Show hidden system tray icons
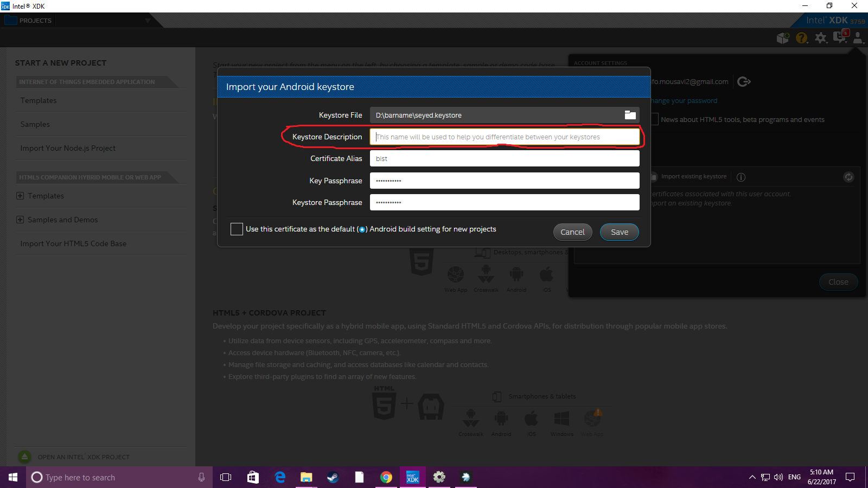868x488 pixels. 752,477
